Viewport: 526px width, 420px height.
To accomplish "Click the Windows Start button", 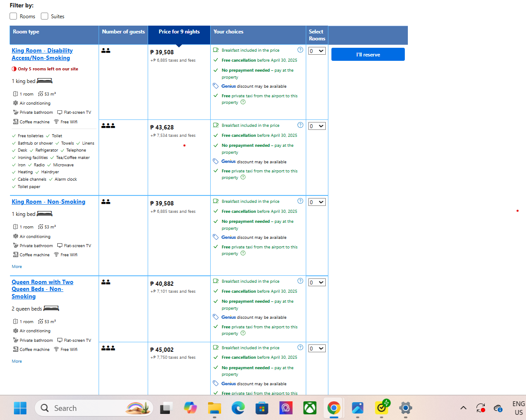I will [x=20, y=408].
